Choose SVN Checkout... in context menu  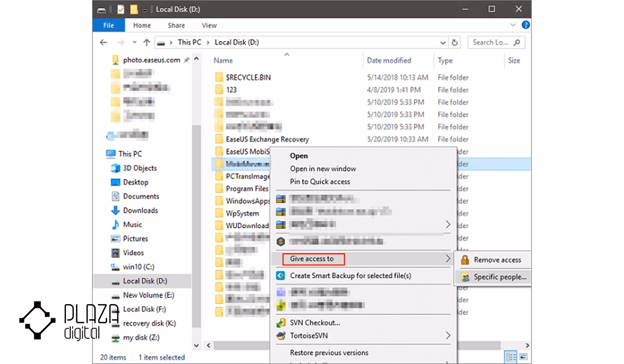[x=315, y=322]
